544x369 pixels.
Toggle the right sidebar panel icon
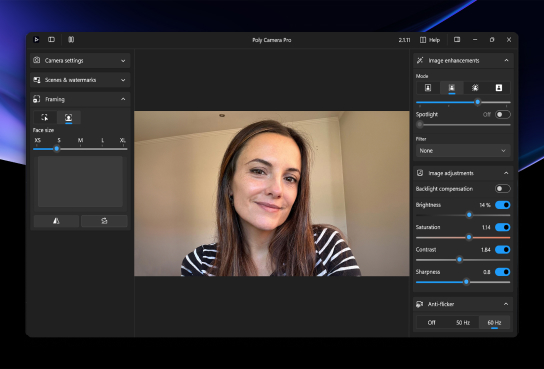tap(457, 40)
